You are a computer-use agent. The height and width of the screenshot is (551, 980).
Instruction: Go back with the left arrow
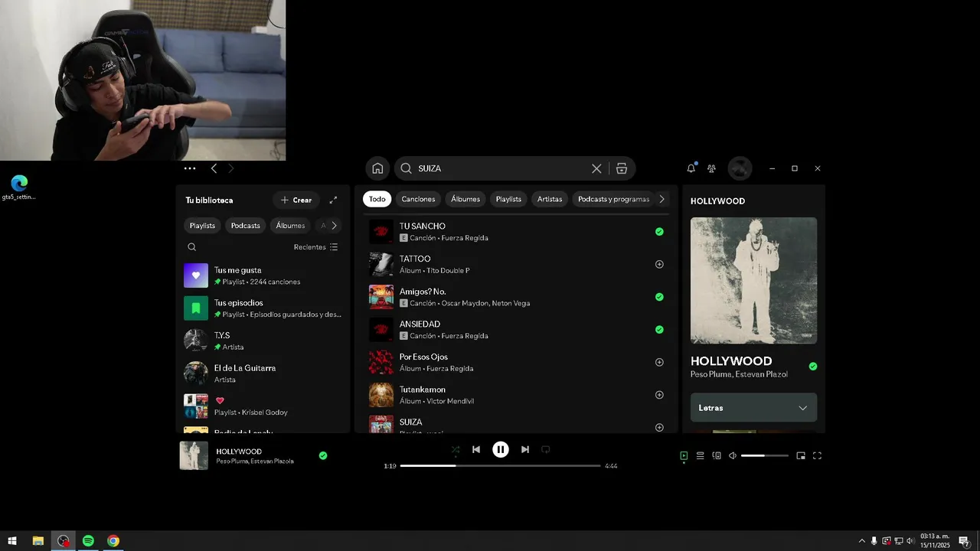(214, 168)
